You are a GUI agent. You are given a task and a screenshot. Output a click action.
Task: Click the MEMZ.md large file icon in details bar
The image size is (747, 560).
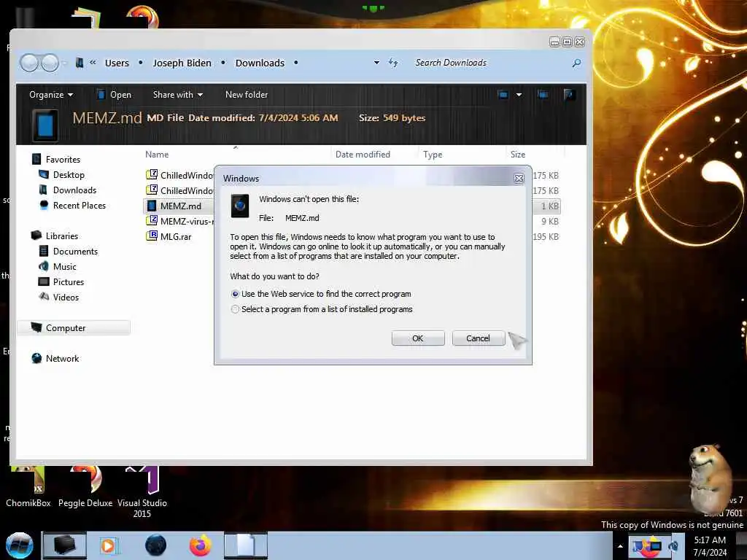[45, 125]
